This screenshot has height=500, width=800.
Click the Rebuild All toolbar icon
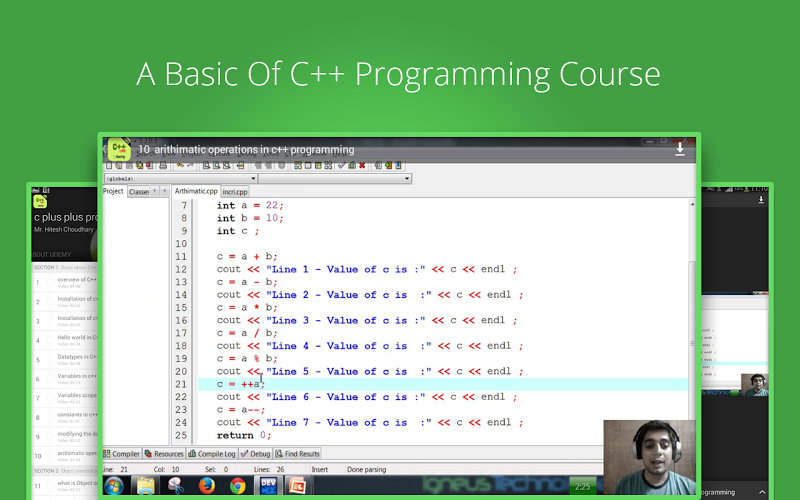[328, 165]
